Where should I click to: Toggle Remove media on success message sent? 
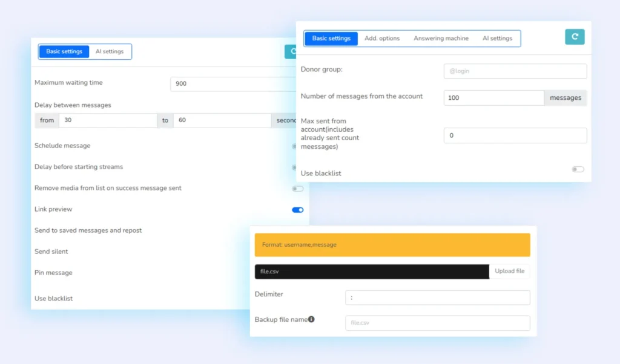[x=297, y=188]
